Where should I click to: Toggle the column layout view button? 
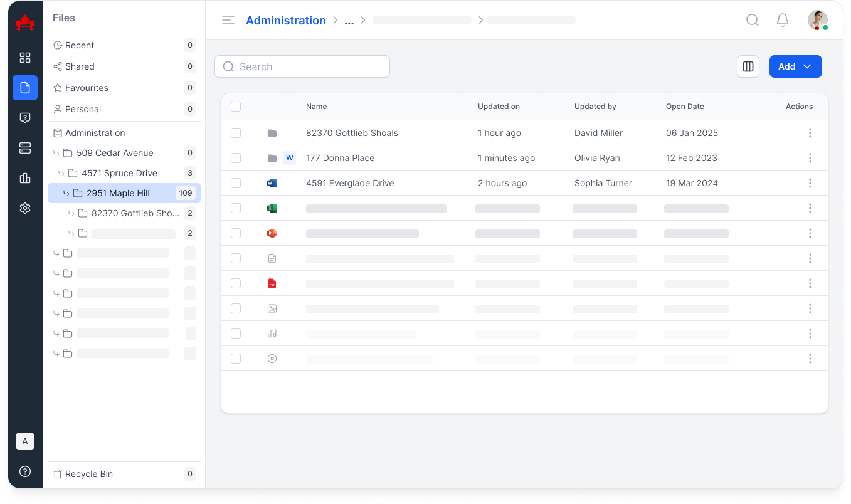pos(748,66)
